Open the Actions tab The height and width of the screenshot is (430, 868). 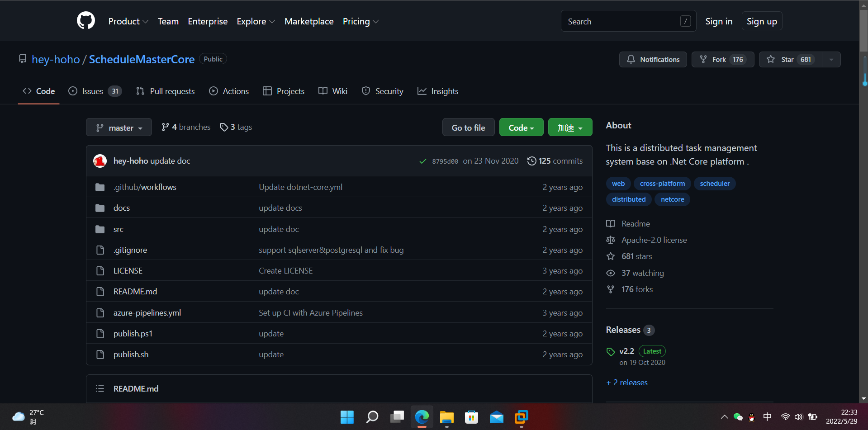229,91
